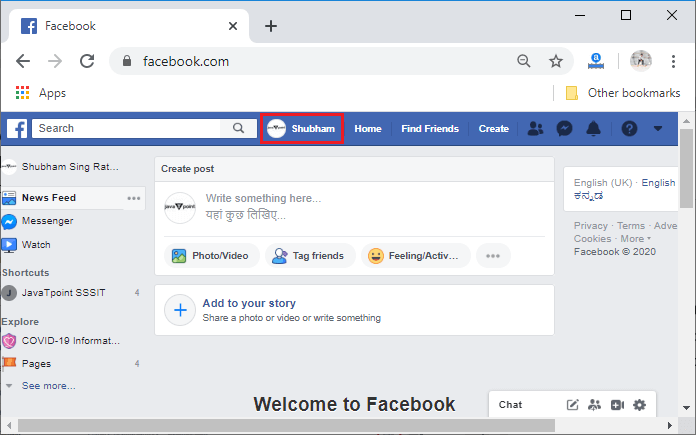The width and height of the screenshot is (696, 435).
Task: Select the Facebook browser tab
Action: pos(129,26)
